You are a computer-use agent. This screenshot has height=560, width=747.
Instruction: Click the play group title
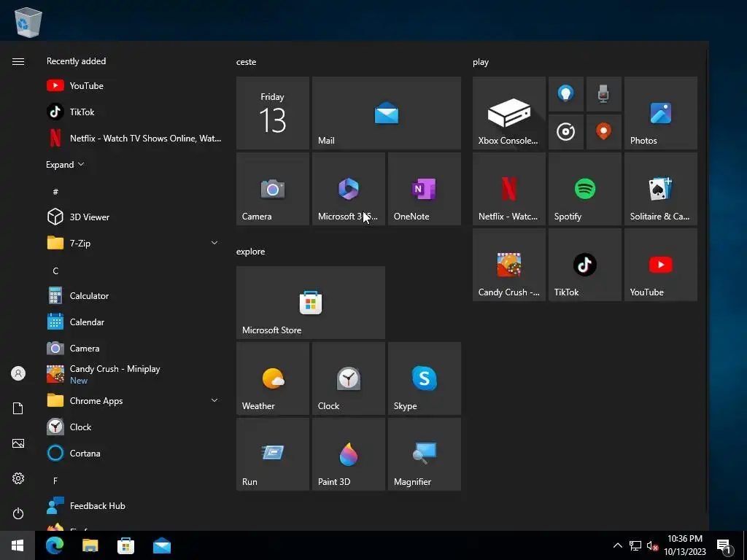pyautogui.click(x=480, y=62)
